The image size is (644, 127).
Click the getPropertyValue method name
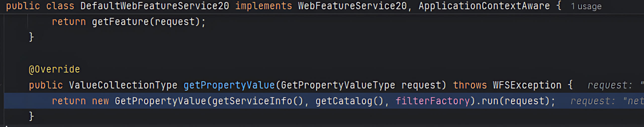229,85
